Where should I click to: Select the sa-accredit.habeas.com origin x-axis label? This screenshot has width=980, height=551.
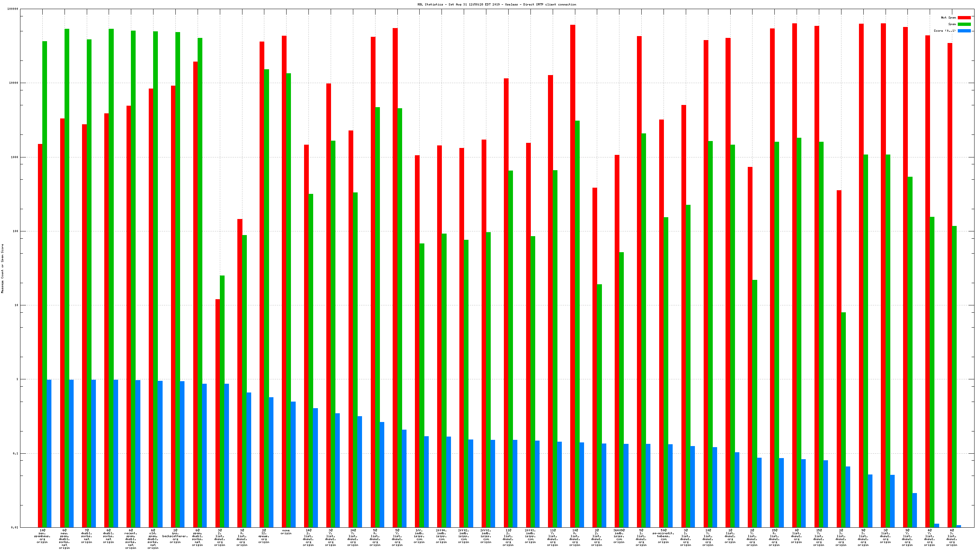(663, 536)
